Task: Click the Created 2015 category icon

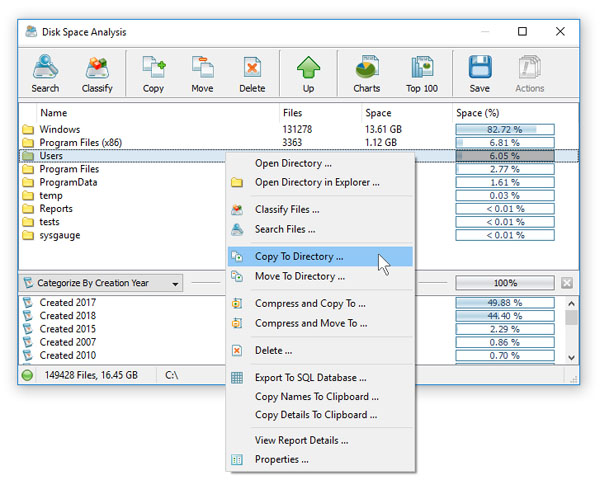Action: pos(28,329)
